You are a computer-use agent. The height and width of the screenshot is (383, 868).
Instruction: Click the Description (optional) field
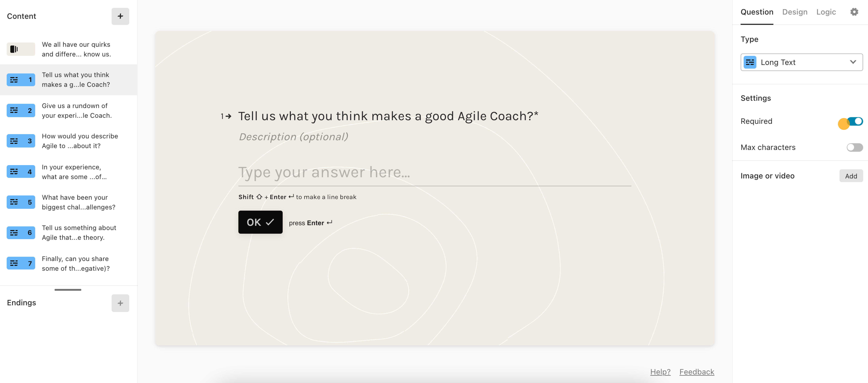pos(293,137)
